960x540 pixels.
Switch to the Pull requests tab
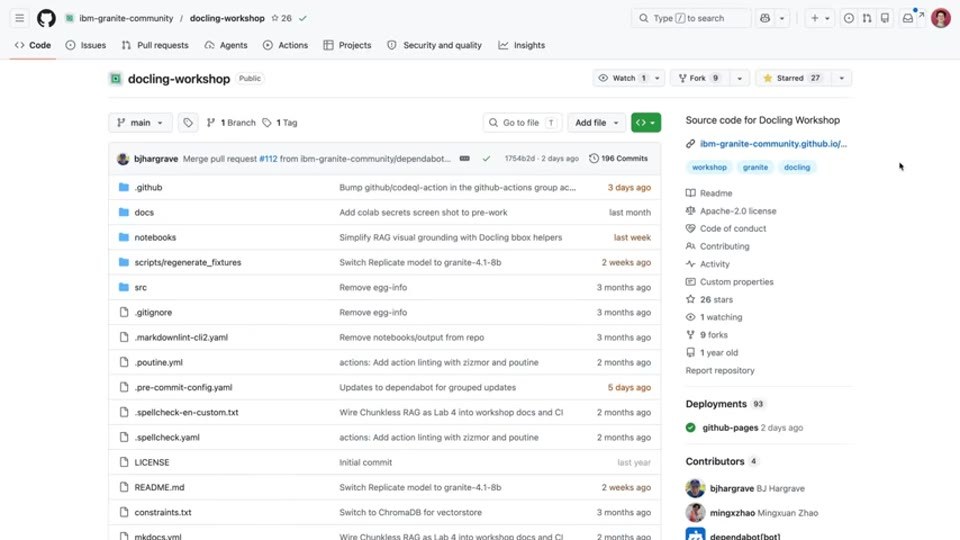pyautogui.click(x=156, y=45)
